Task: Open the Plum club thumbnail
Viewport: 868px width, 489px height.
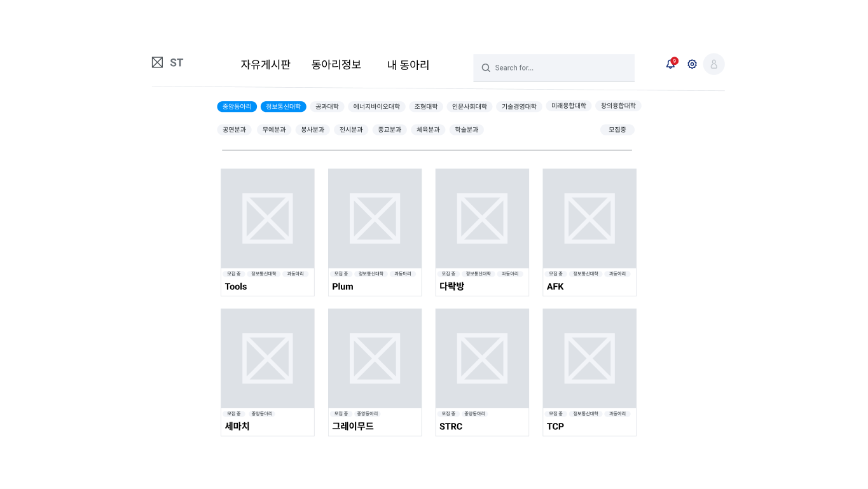Action: (375, 218)
